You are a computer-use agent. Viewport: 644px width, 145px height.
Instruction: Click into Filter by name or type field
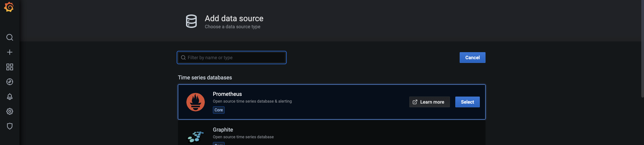pos(232,58)
